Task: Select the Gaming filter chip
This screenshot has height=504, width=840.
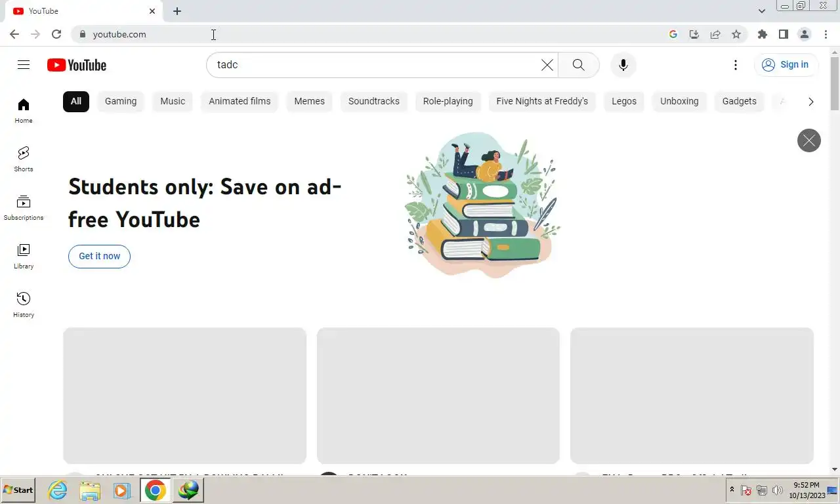Action: tap(121, 101)
